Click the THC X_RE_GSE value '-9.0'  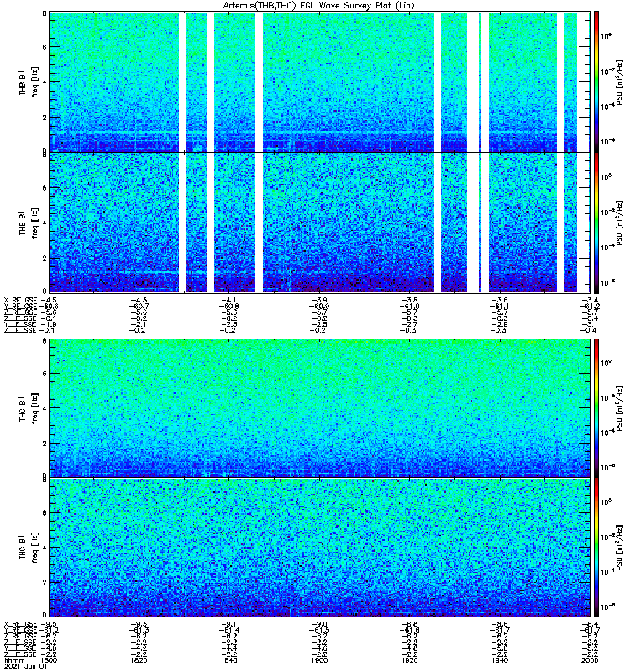click(x=319, y=624)
